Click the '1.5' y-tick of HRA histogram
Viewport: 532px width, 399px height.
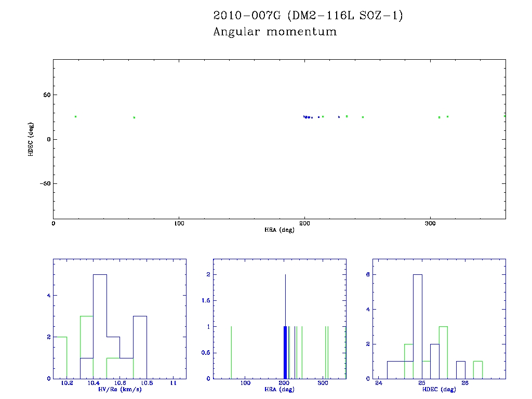pyautogui.click(x=206, y=301)
